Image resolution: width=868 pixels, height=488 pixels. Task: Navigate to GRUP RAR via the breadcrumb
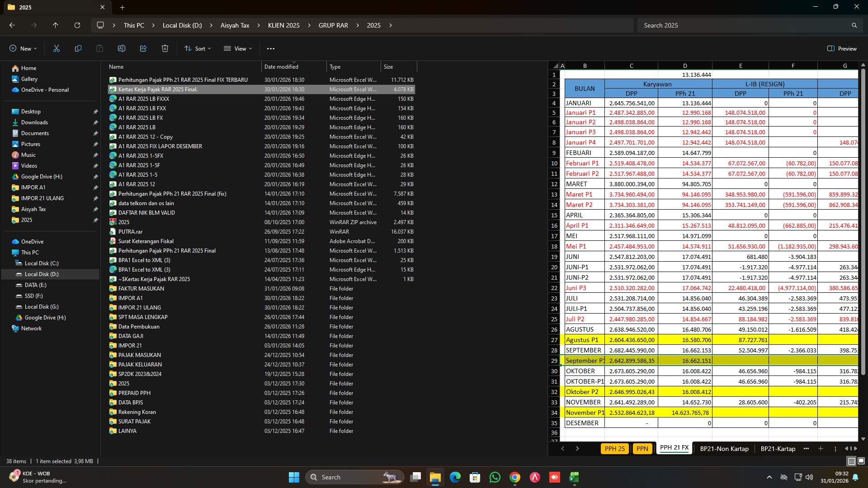pyautogui.click(x=333, y=25)
